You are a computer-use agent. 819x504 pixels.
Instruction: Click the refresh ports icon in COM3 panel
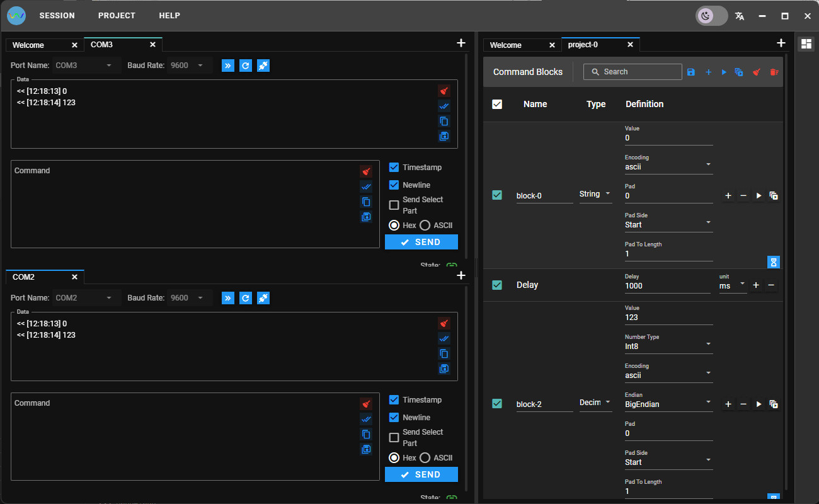[x=246, y=66]
